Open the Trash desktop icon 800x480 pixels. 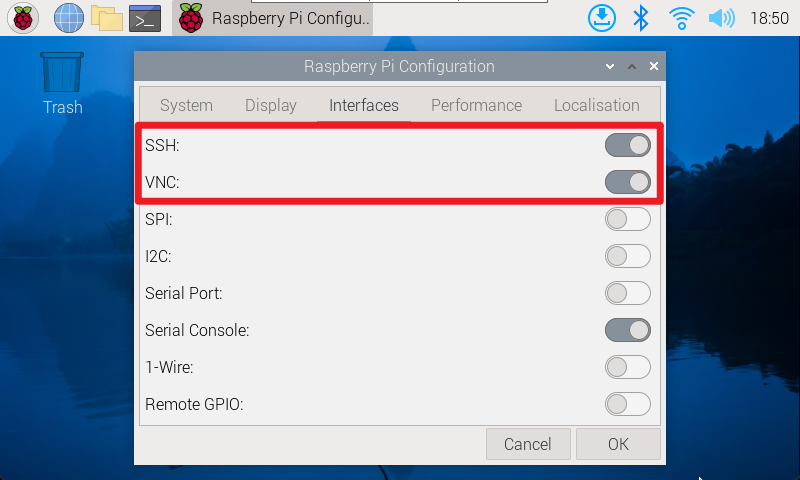(x=62, y=84)
